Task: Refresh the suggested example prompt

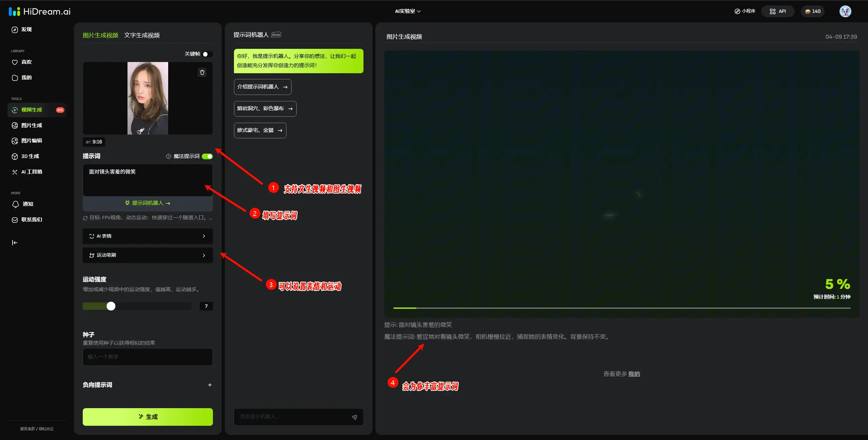Action: pyautogui.click(x=85, y=218)
